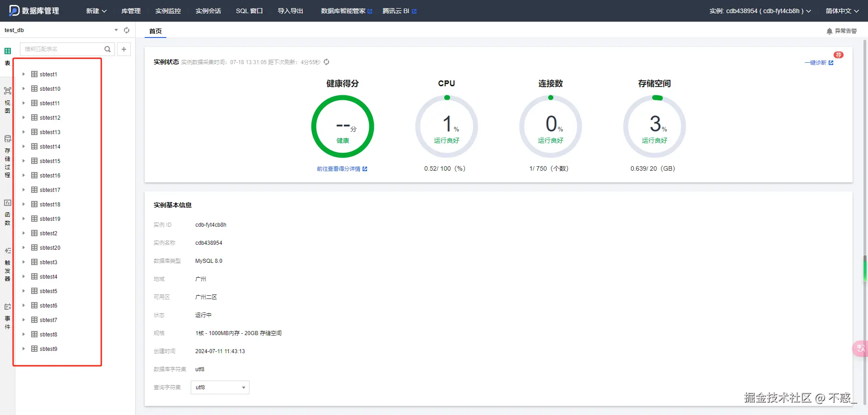Click the sbtest20 table icon
This screenshot has height=415, width=868.
tap(34, 247)
